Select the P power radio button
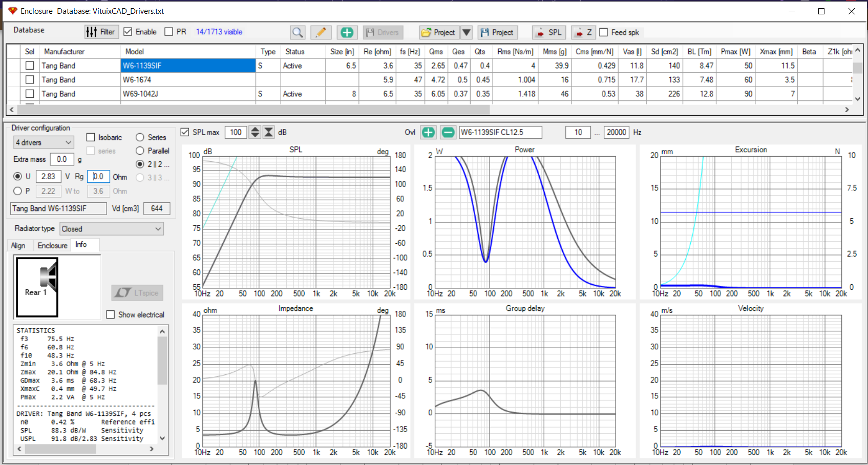The height and width of the screenshot is (465, 868). tap(18, 191)
